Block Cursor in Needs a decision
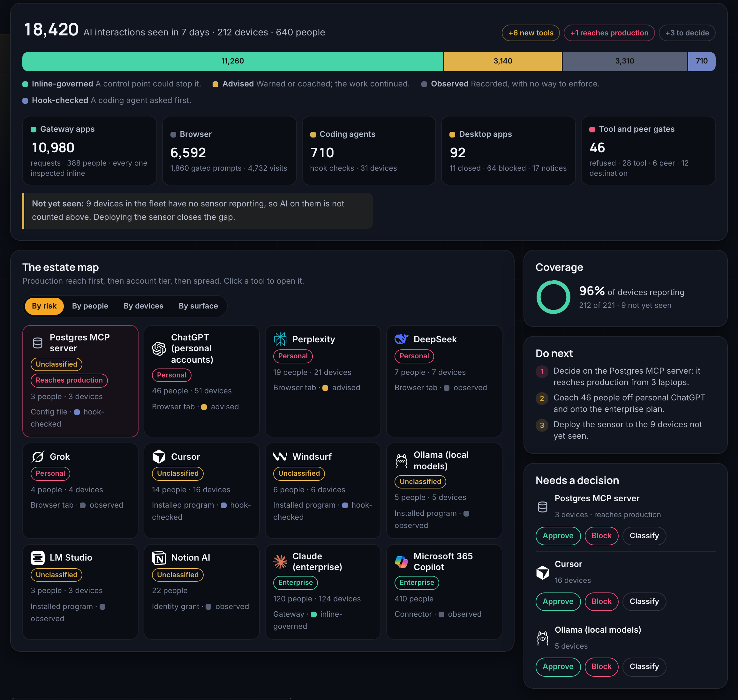 click(x=601, y=601)
